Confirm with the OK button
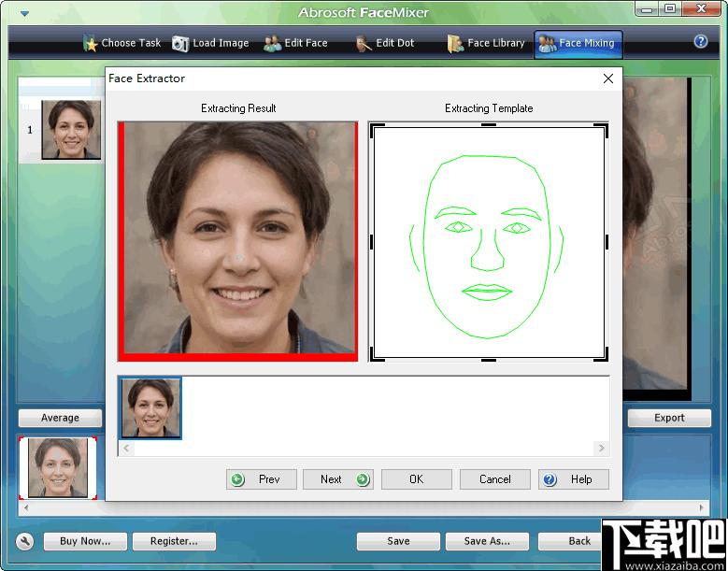This screenshot has height=571, width=728. point(417,479)
